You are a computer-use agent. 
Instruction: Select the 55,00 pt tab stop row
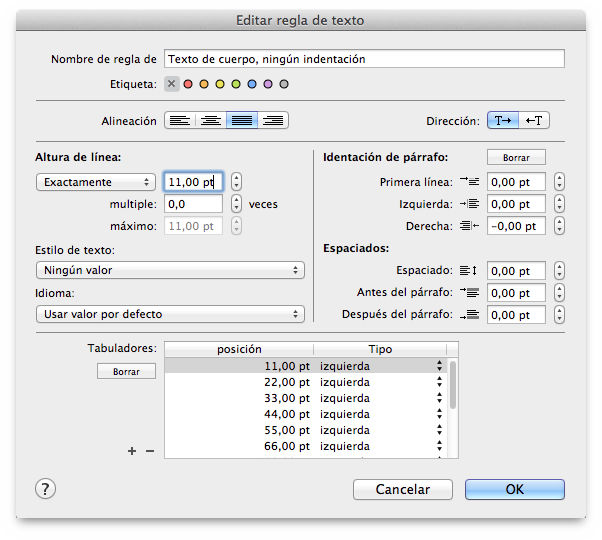click(x=306, y=430)
